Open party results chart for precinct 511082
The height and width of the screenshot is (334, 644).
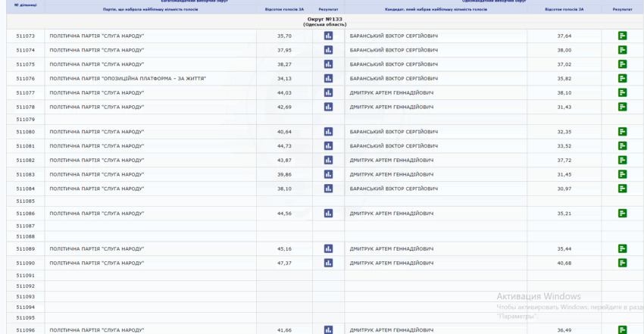(x=328, y=160)
